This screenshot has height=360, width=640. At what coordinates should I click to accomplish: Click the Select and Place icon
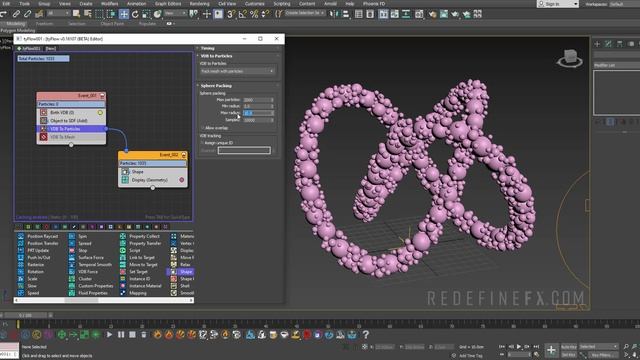[x=158, y=14]
